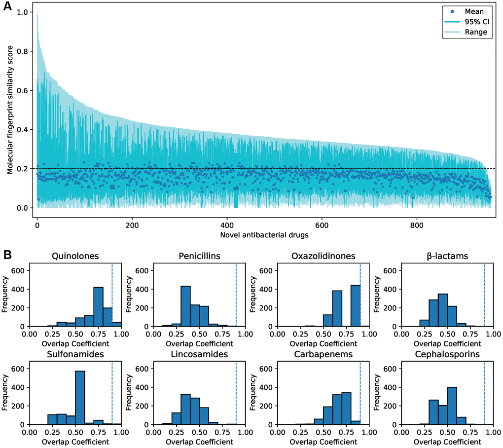Viewport: 503px width, 448px height.
Task: Select the Quinolones histogram title
Action: (75, 257)
